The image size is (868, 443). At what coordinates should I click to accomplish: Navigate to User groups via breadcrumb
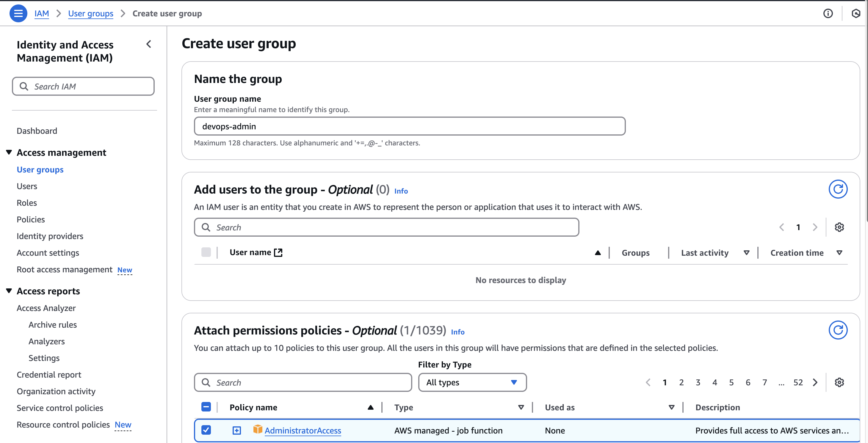91,13
